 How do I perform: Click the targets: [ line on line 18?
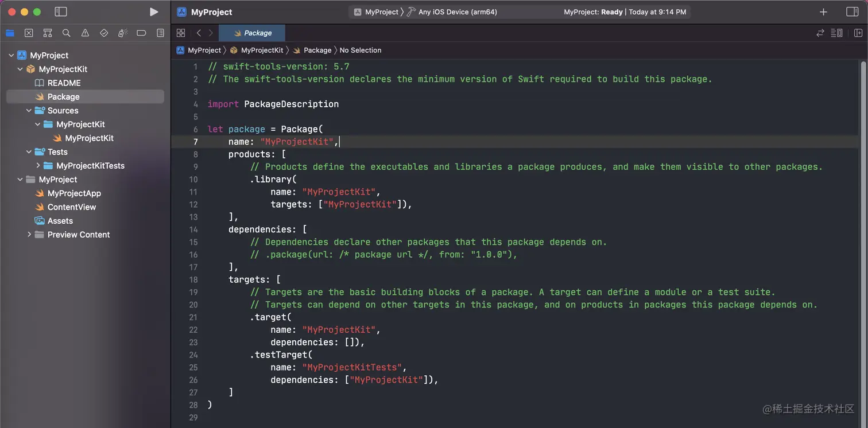(x=254, y=280)
